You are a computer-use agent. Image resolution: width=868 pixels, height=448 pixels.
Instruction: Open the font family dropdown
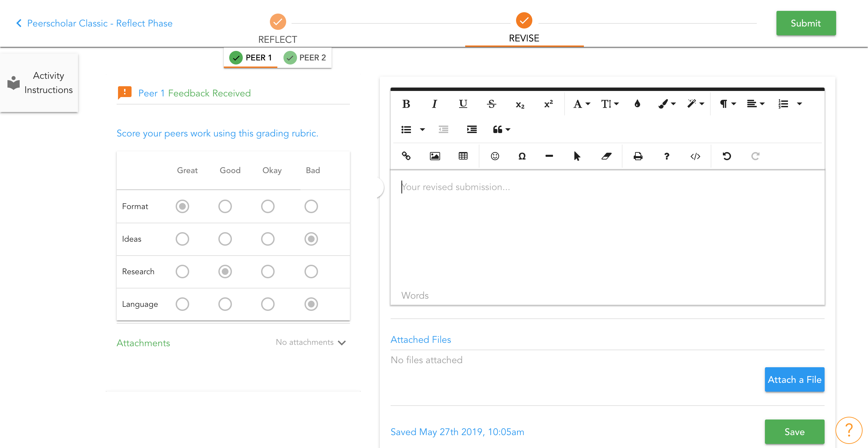(581, 104)
